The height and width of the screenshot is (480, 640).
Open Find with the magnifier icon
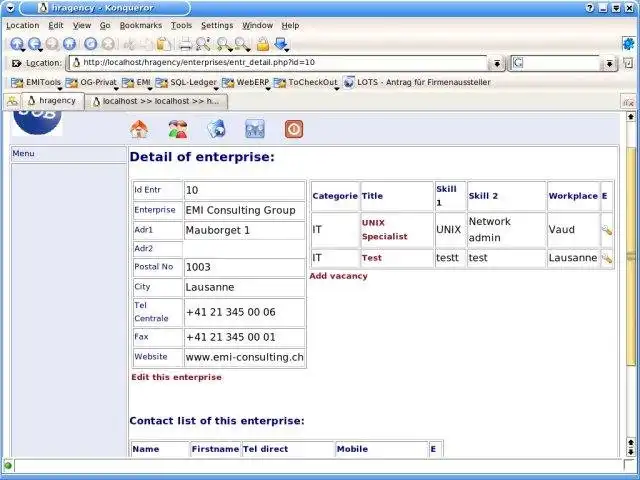coord(203,44)
